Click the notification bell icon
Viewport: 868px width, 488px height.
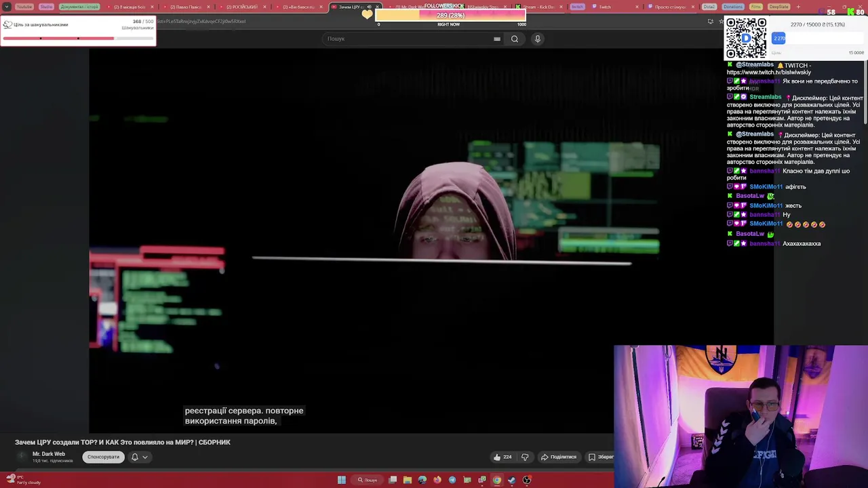tap(134, 457)
